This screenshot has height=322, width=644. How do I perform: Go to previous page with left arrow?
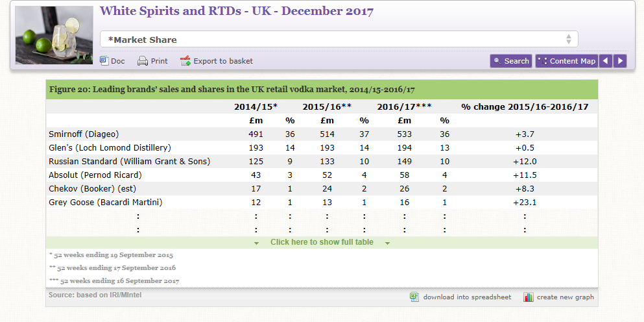605,61
